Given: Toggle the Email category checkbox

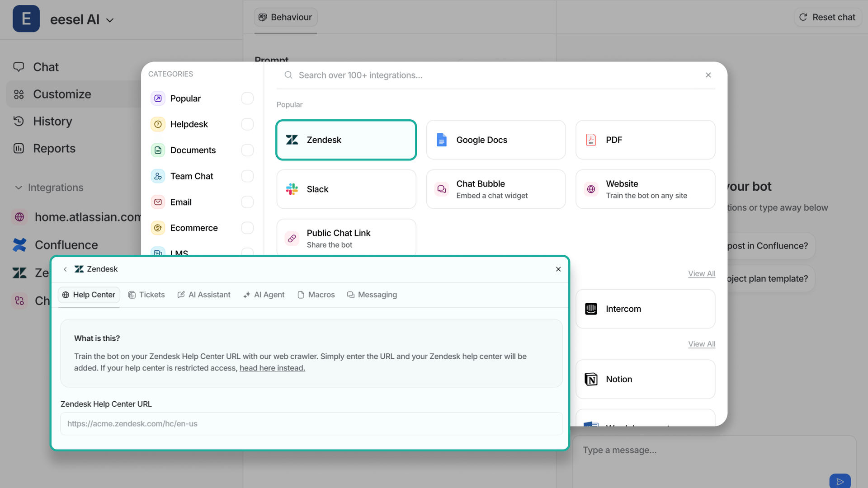Looking at the screenshot, I should click(x=247, y=202).
